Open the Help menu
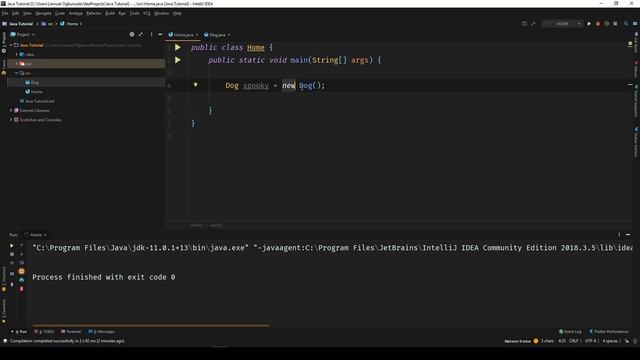This screenshot has width=640, height=360. click(177, 13)
